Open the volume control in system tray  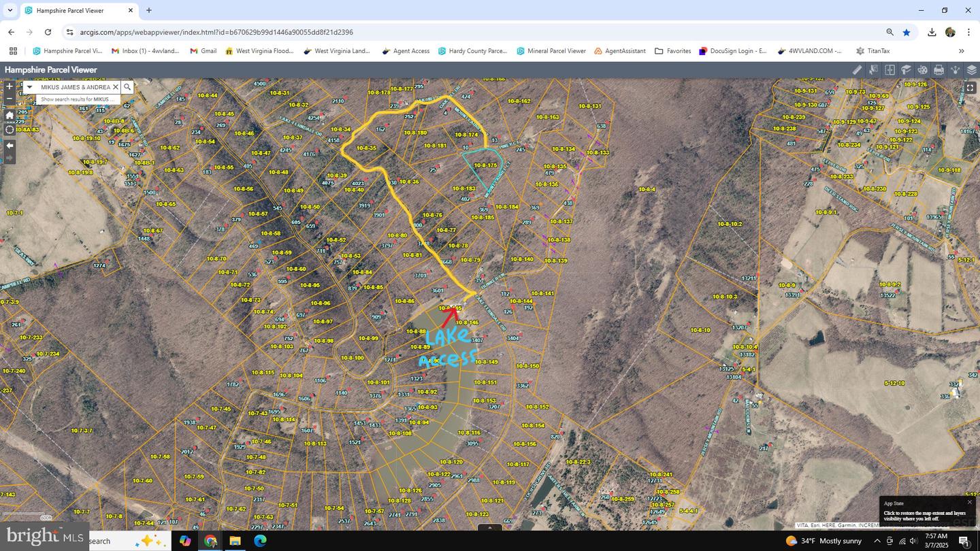click(915, 541)
